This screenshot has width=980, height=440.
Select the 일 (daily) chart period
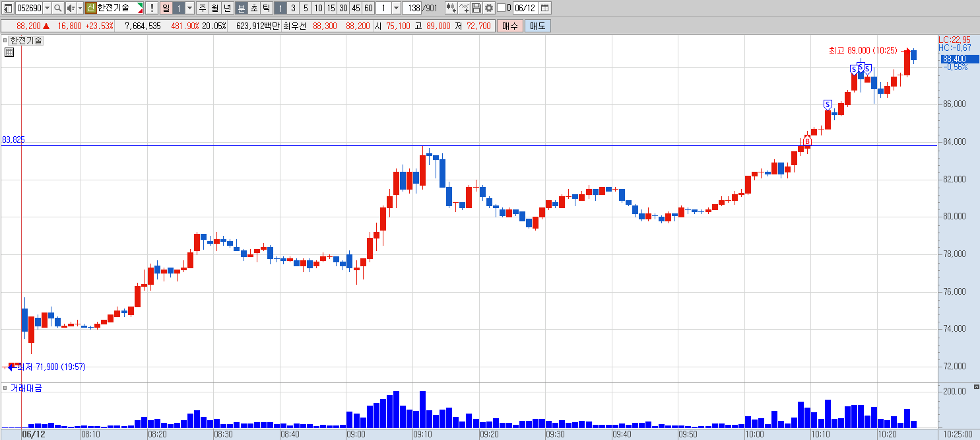click(166, 8)
